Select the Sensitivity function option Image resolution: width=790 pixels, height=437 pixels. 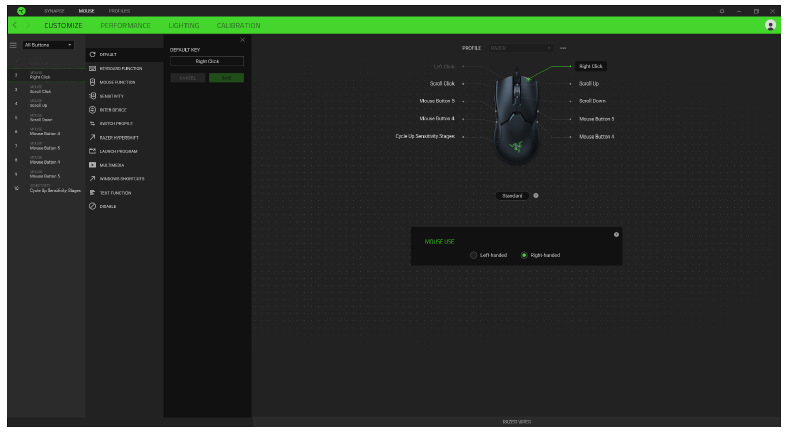point(124,96)
